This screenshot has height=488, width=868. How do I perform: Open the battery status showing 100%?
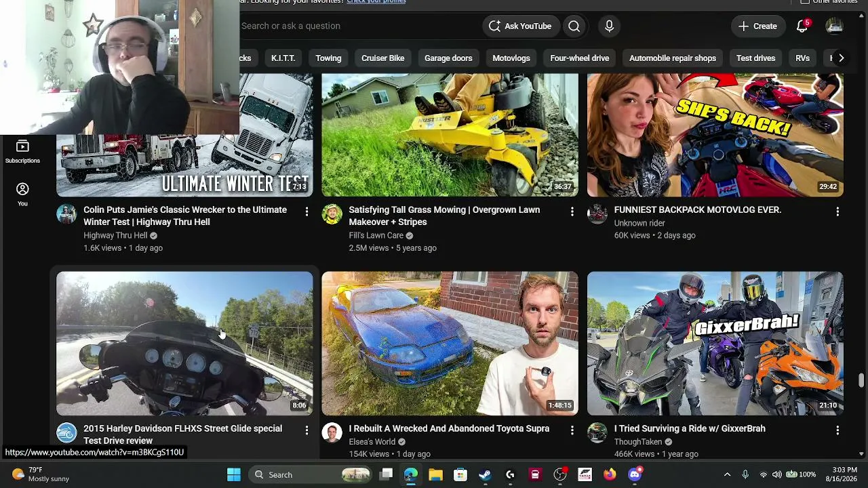[801, 474]
